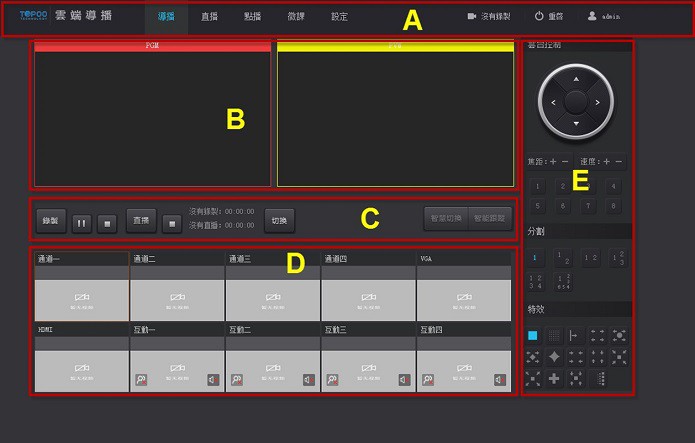This screenshot has width=695, height=443.
Task: Open the 設定 settings tab
Action: point(339,17)
